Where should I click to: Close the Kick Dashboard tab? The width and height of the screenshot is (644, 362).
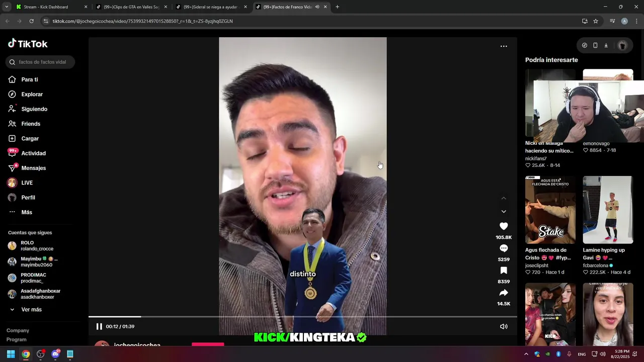pyautogui.click(x=86, y=7)
